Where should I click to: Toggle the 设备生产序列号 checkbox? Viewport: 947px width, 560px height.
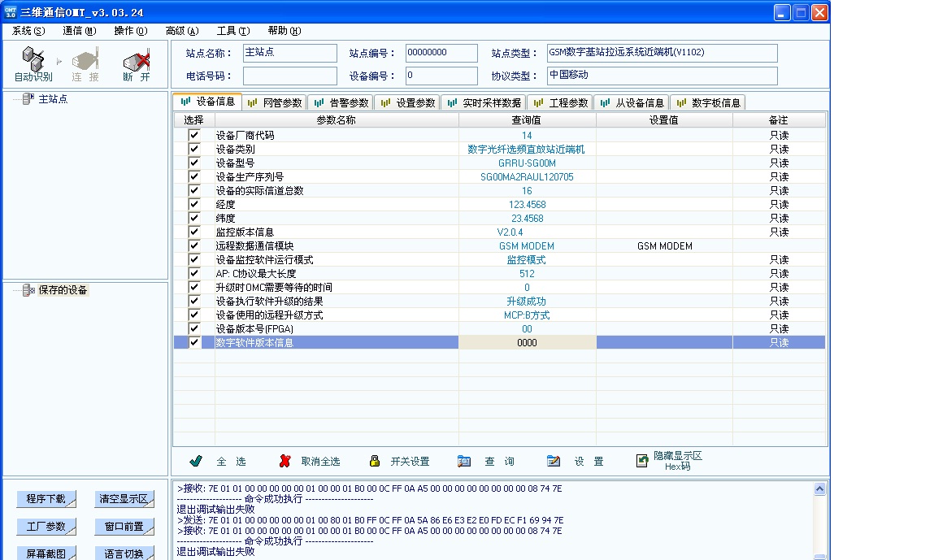coord(193,176)
